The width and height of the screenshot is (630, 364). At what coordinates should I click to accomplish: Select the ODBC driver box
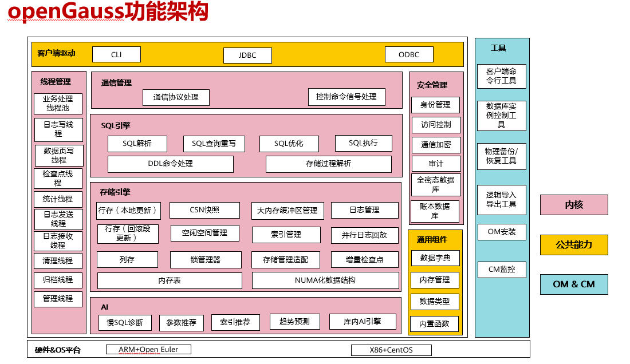[409, 54]
